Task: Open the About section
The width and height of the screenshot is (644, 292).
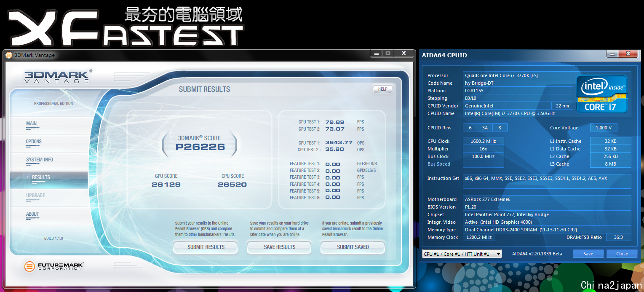Action: click(x=32, y=214)
